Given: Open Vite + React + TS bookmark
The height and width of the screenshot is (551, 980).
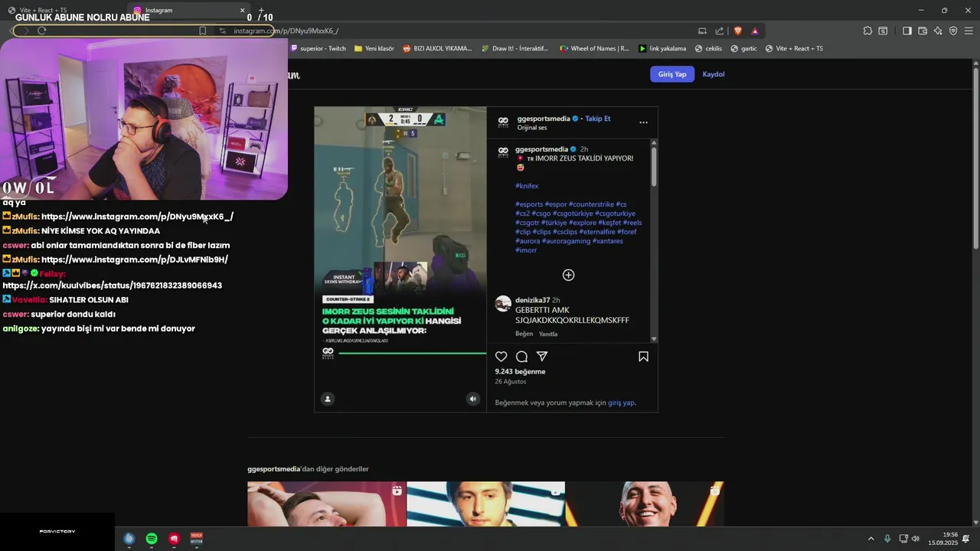Looking at the screenshot, I should (794, 48).
